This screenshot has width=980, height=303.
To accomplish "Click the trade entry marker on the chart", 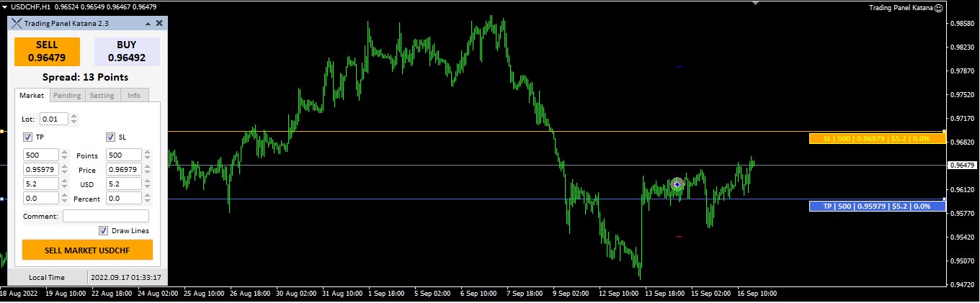I will (x=677, y=184).
